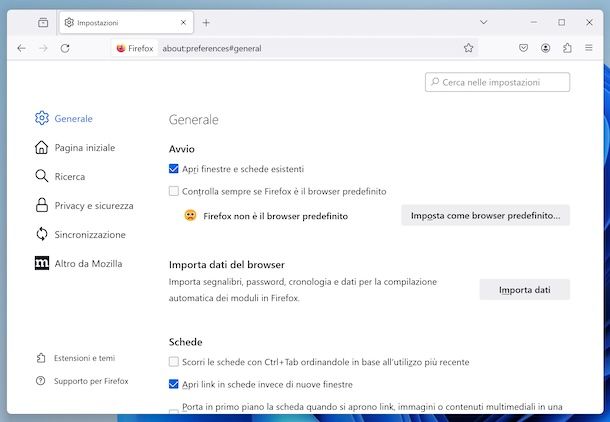Click the Importa dati button

point(524,290)
